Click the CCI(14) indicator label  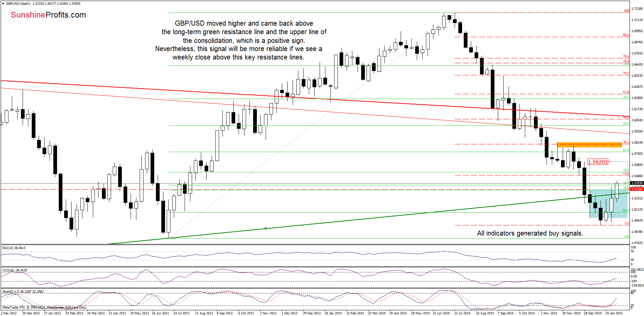click(15, 270)
